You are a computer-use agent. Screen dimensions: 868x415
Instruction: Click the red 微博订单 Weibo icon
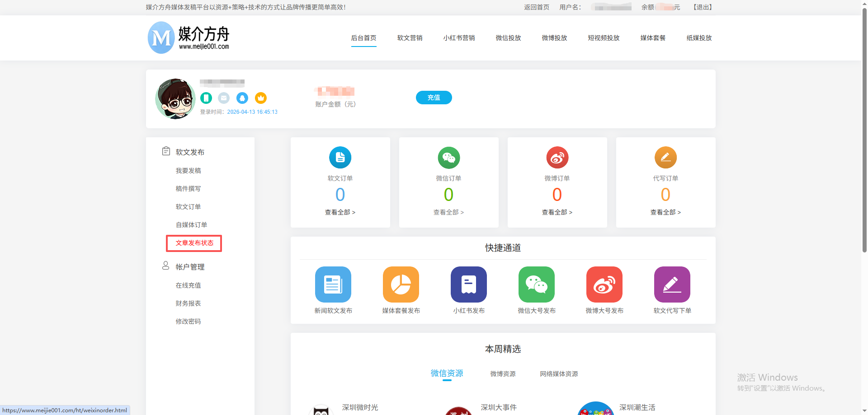click(557, 158)
